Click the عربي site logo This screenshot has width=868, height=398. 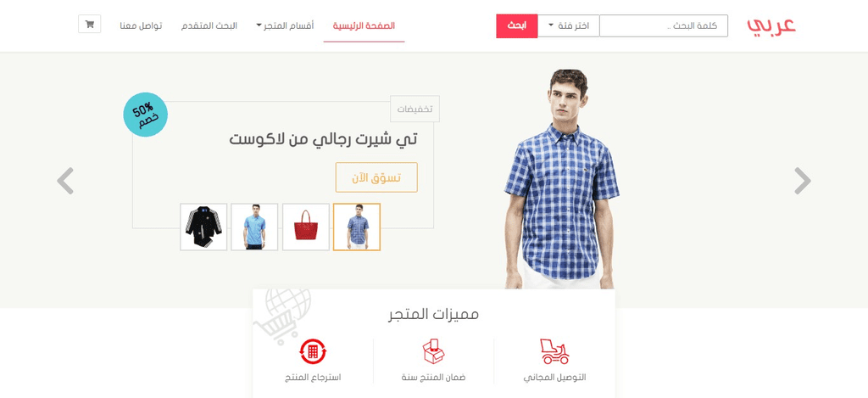(x=771, y=26)
